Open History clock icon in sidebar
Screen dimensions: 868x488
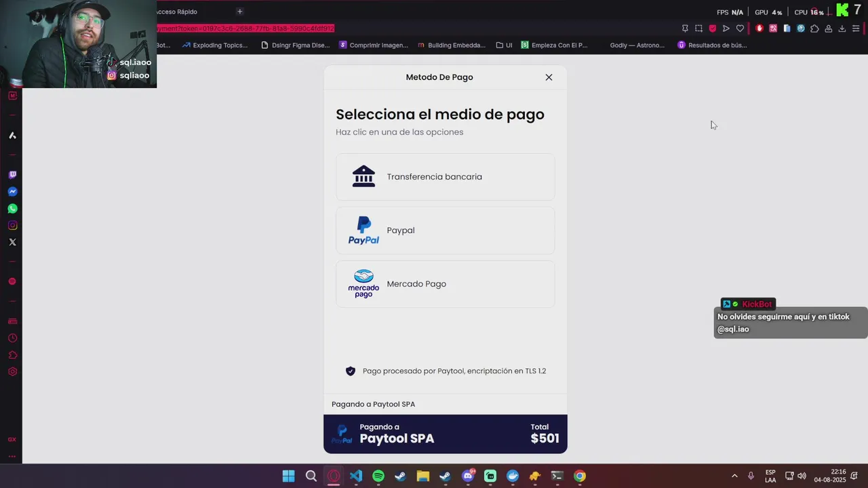(x=12, y=338)
